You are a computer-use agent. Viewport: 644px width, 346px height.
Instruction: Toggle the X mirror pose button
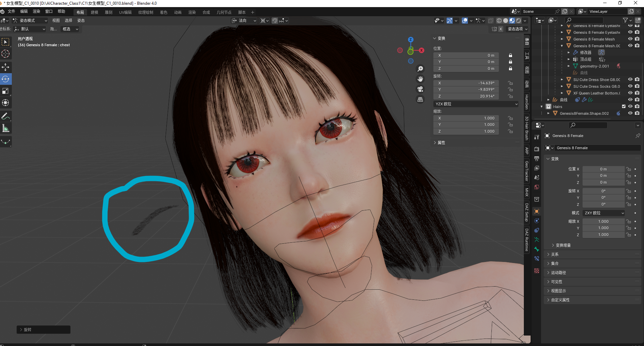coord(501,29)
